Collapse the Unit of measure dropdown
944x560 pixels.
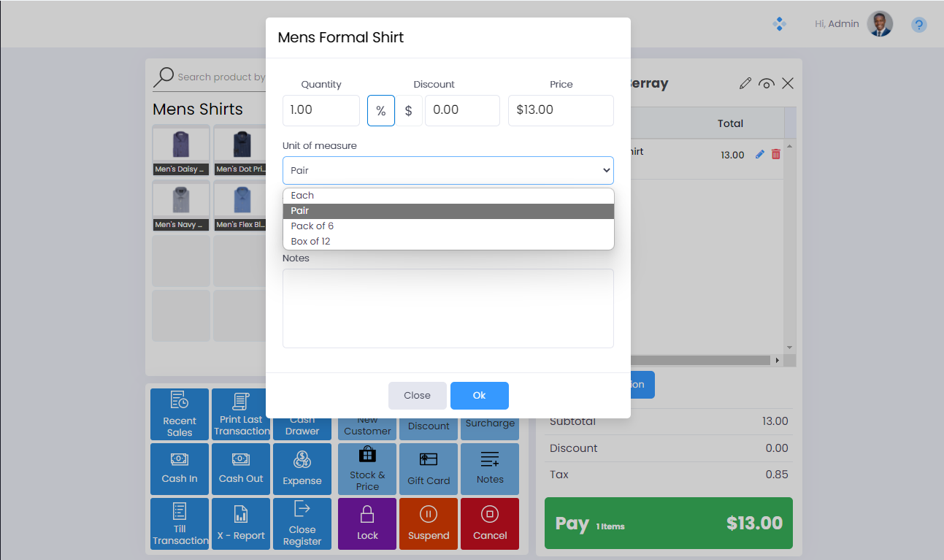(x=448, y=170)
